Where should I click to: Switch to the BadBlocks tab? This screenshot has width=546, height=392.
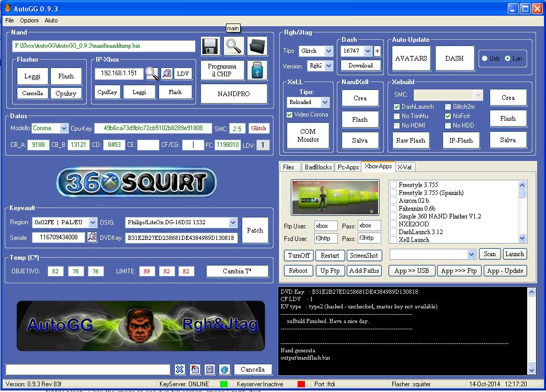click(x=318, y=167)
